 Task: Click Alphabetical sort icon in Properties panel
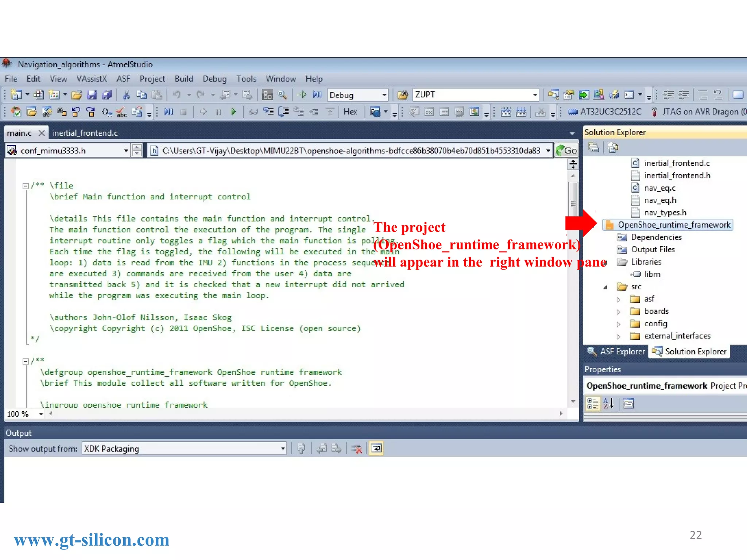coord(608,404)
